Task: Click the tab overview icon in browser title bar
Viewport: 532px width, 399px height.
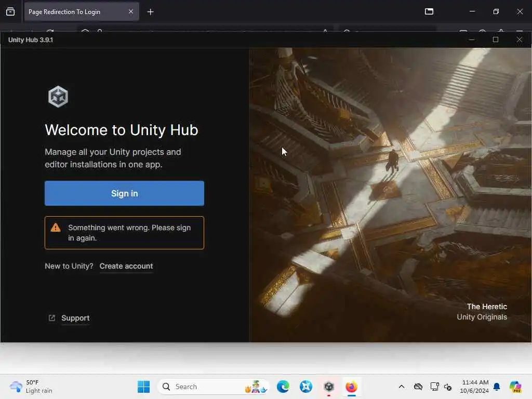Action: click(x=429, y=11)
